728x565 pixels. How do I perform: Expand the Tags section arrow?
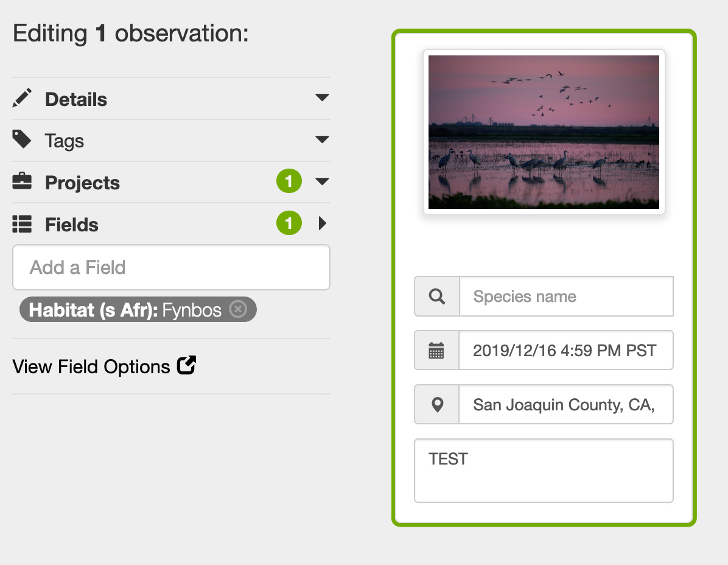click(x=322, y=139)
